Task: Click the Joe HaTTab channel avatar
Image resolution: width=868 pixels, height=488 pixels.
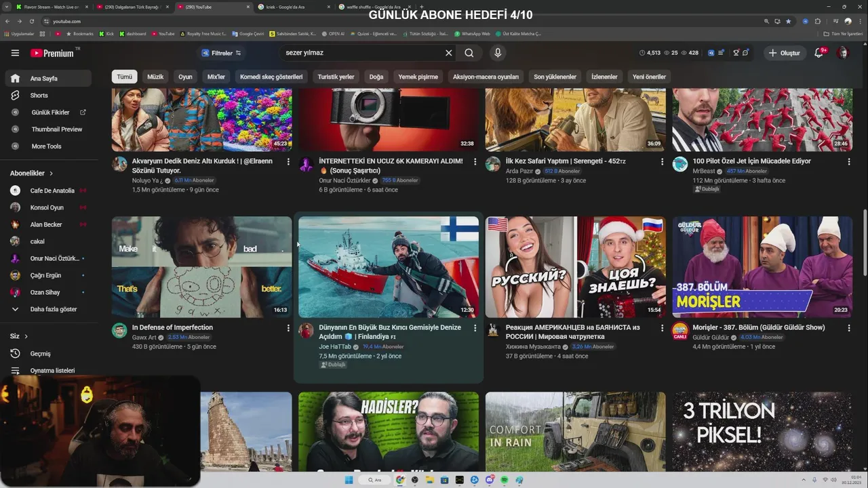Action: point(306,331)
